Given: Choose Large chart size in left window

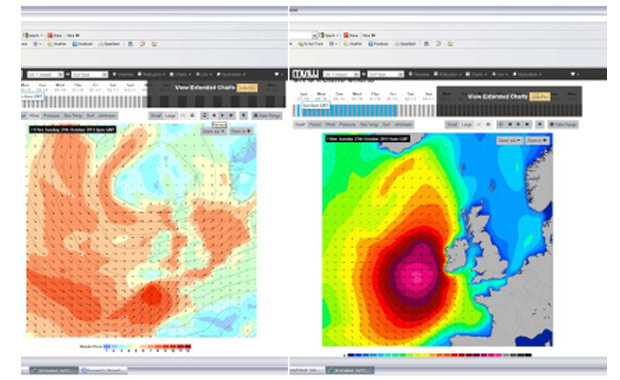Looking at the screenshot, I should 170,116.
